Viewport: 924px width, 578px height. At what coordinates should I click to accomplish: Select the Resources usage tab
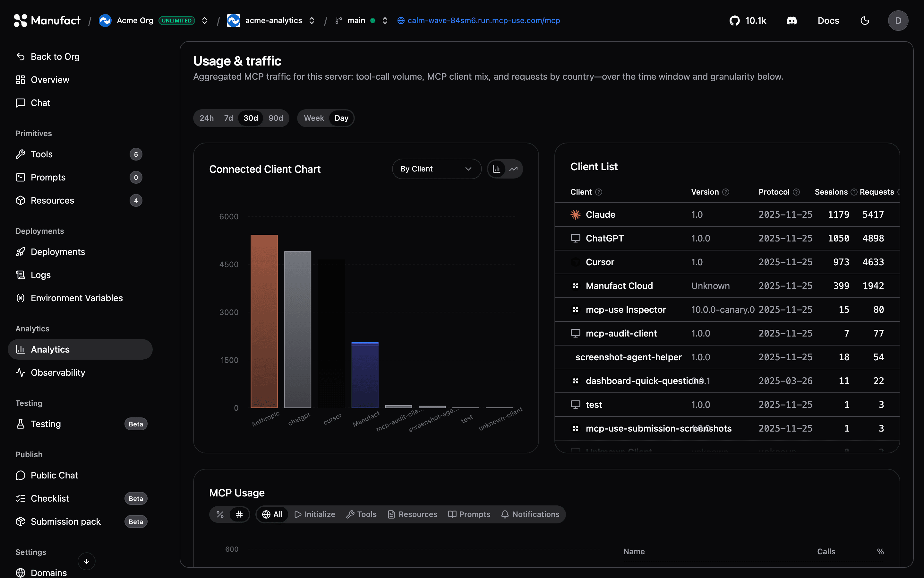[412, 514]
